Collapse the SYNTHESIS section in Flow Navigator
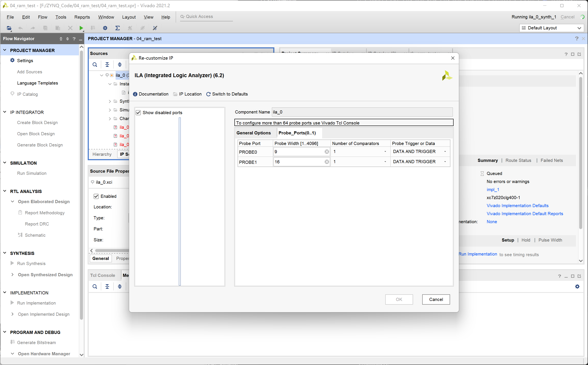Image resolution: width=588 pixels, height=365 pixels. [x=5, y=253]
